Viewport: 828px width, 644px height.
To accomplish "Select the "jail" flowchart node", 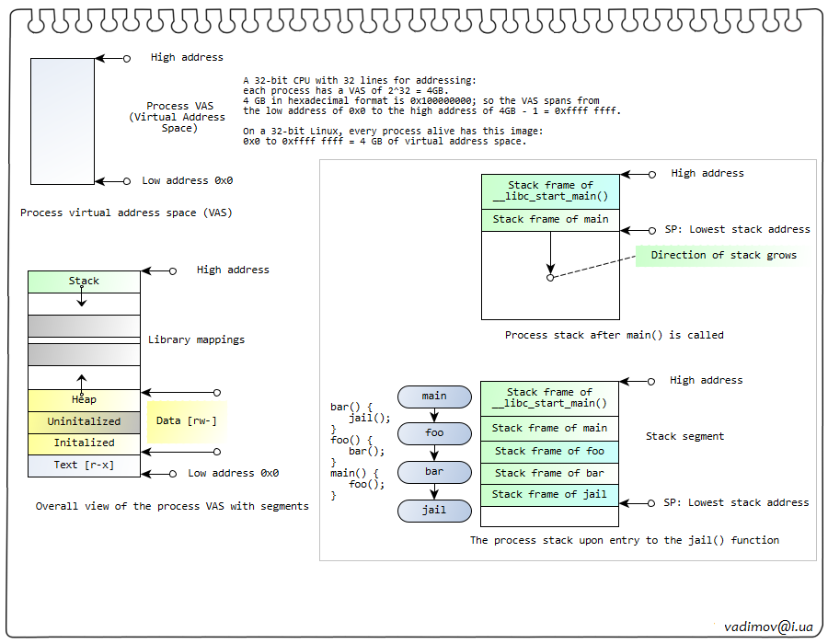I will pos(434,509).
